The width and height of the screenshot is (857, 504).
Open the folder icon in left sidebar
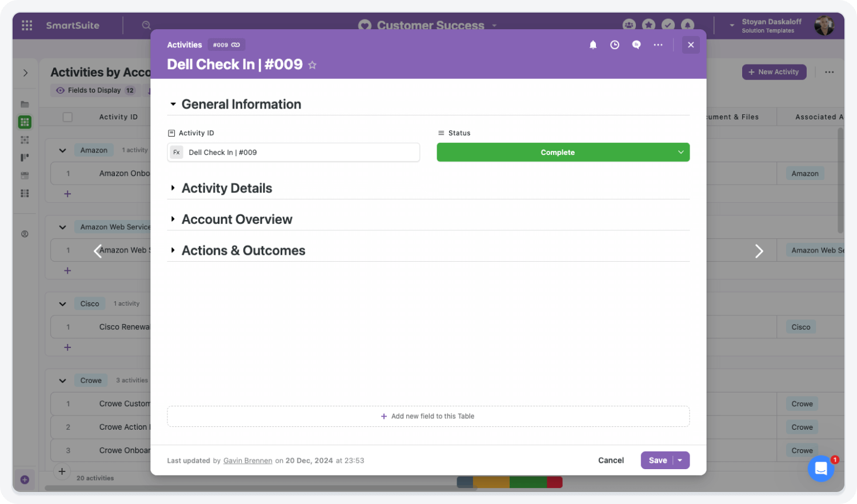coord(25,105)
